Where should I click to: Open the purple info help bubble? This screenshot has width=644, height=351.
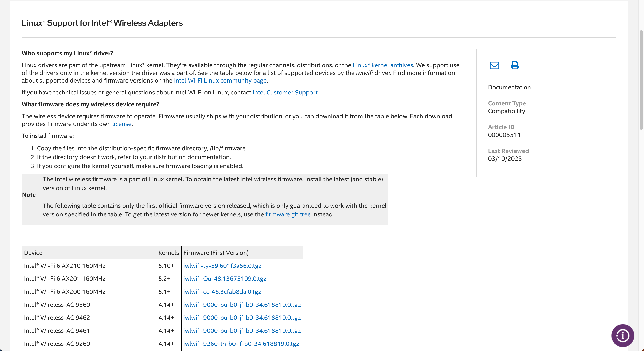pyautogui.click(x=623, y=335)
